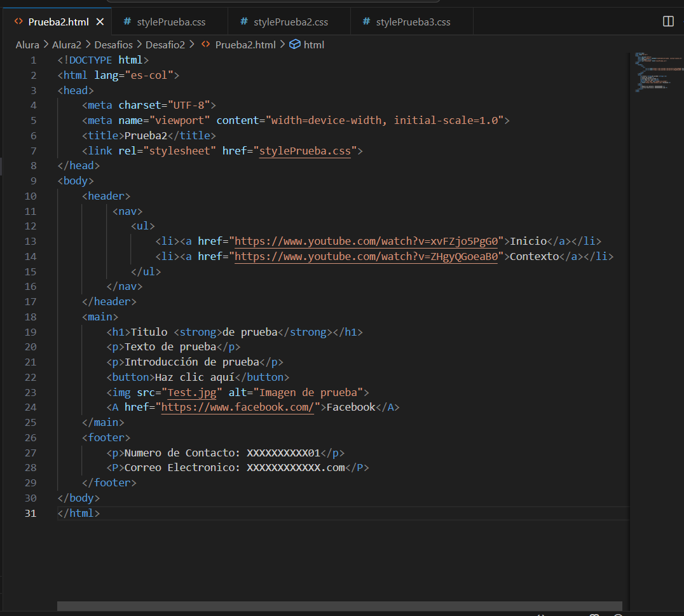The width and height of the screenshot is (684, 616).
Task: Click line number 1 in the gutter
Action: click(33, 60)
